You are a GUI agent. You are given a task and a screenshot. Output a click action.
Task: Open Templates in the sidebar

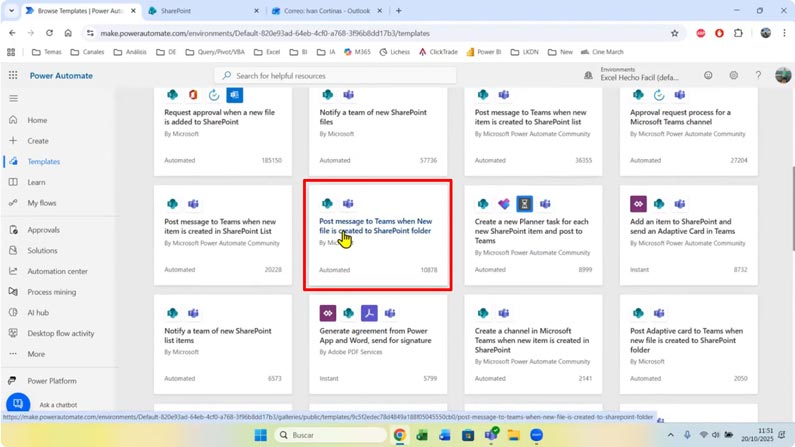click(44, 162)
